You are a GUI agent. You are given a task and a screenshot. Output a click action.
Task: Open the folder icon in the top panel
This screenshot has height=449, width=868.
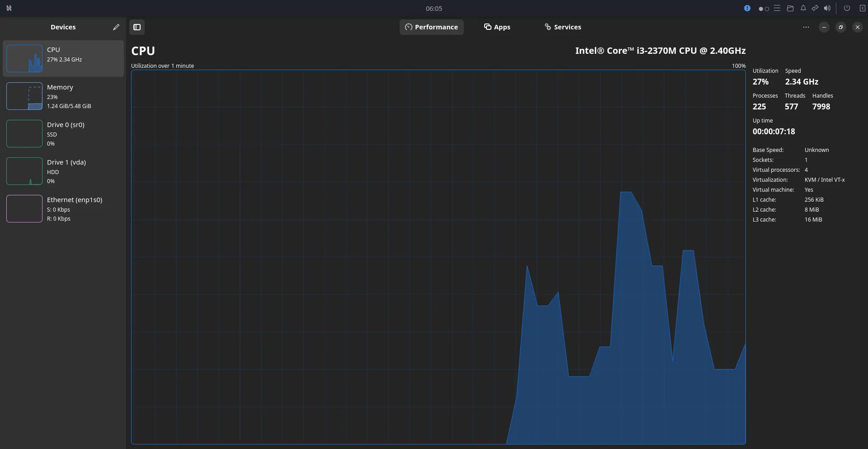(790, 8)
